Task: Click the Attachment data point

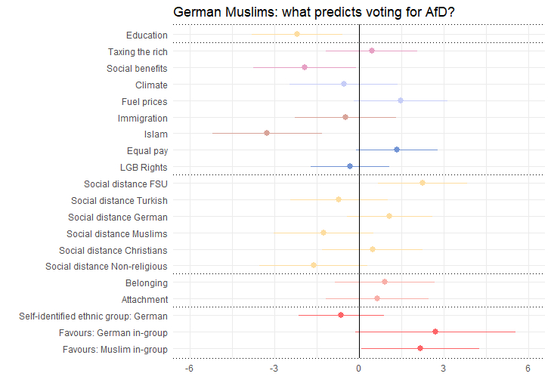Action: click(377, 298)
